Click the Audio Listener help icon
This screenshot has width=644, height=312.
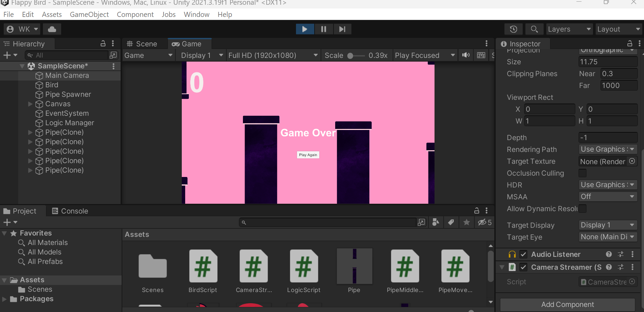(x=609, y=254)
